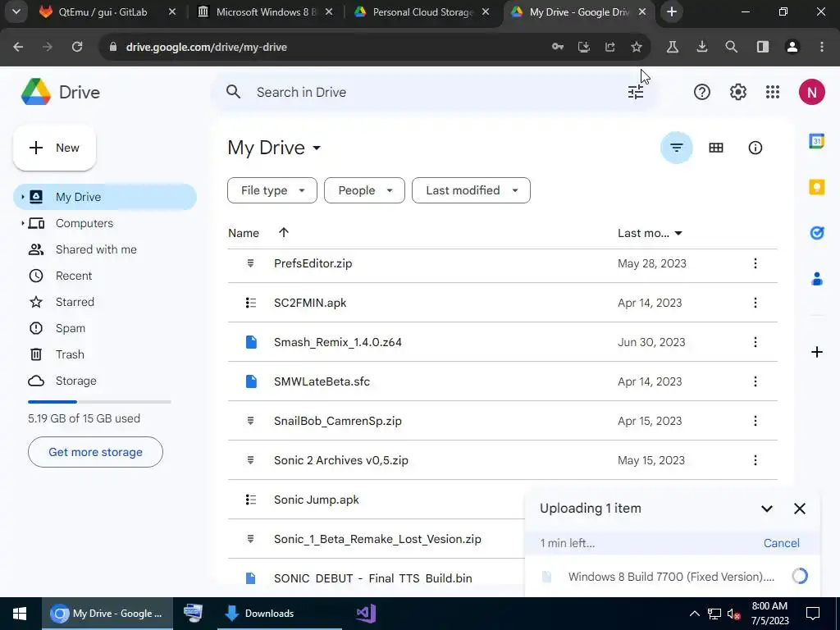Screen dimensions: 840x630
Task: Open Contacts side panel
Action: coord(816,279)
